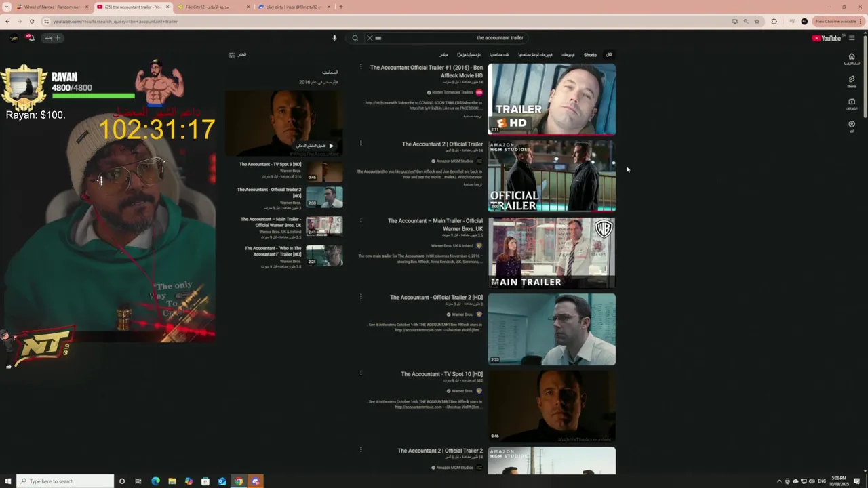Viewport: 868px width, 488px height.
Task: Visit Rotten Tomatoes Trailers channel
Action: 452,92
